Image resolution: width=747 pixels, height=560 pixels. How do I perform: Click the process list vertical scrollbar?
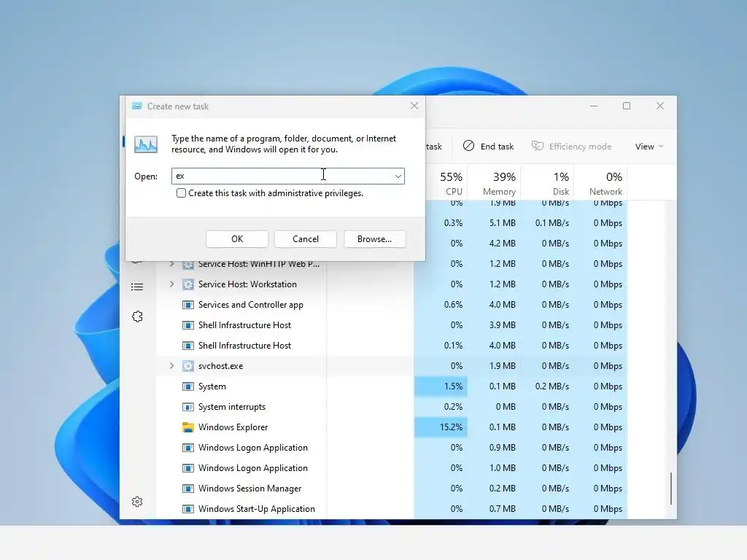point(671,488)
